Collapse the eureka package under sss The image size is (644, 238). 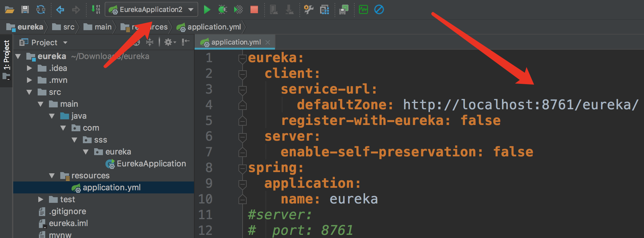pos(86,152)
